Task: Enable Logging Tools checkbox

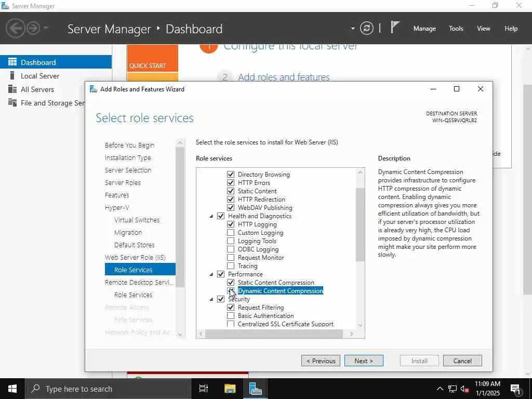Action: [x=231, y=241]
